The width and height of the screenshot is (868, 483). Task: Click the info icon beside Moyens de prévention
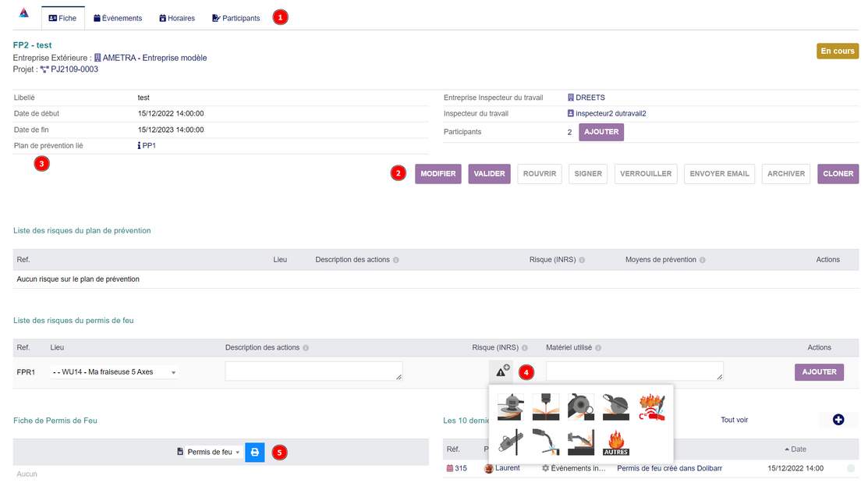(702, 260)
